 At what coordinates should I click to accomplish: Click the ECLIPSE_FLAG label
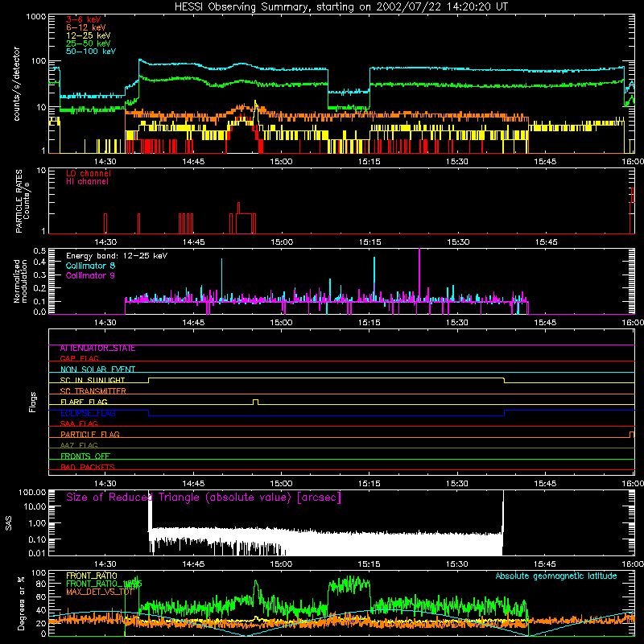pyautogui.click(x=88, y=413)
